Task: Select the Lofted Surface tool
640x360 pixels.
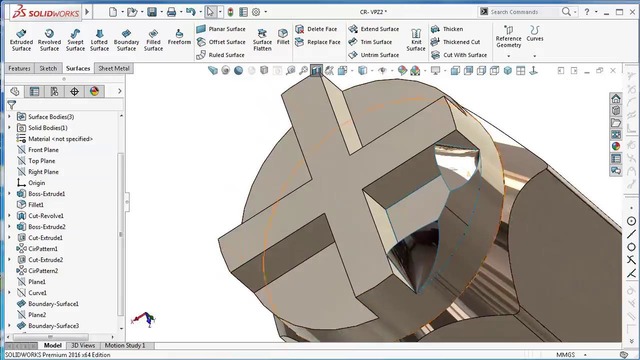Action: pos(99,40)
